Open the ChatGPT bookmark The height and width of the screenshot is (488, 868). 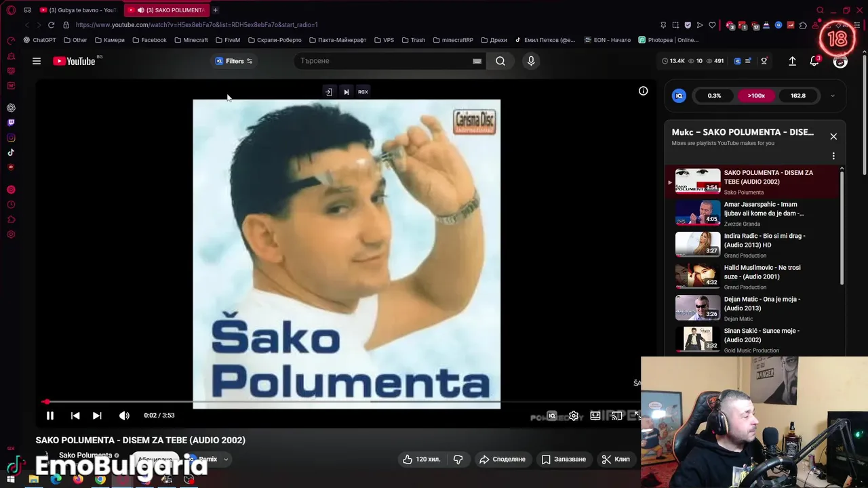[39, 40]
